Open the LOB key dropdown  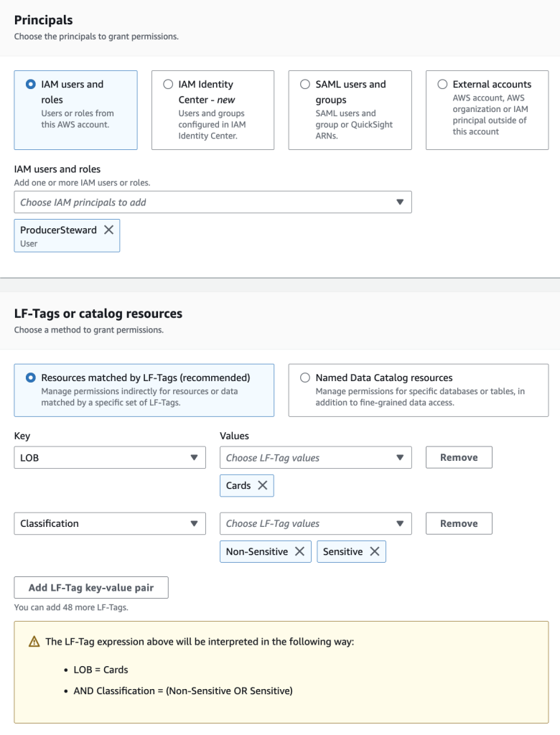click(x=109, y=457)
